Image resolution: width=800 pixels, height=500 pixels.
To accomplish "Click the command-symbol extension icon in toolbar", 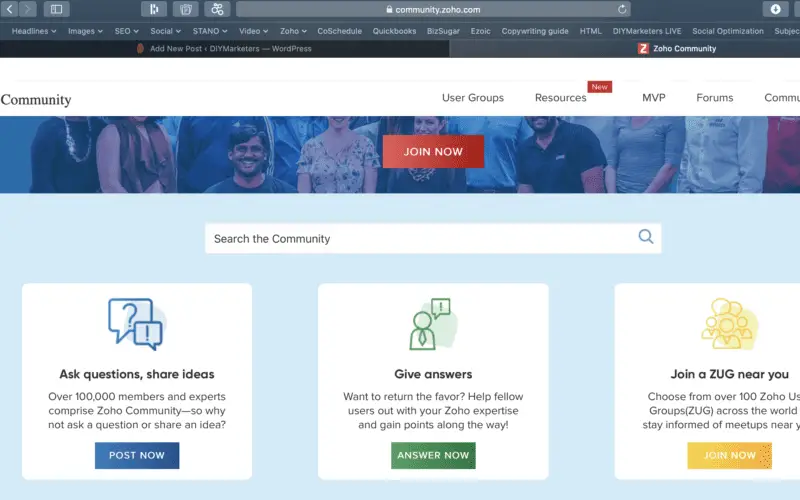I will pos(217,9).
